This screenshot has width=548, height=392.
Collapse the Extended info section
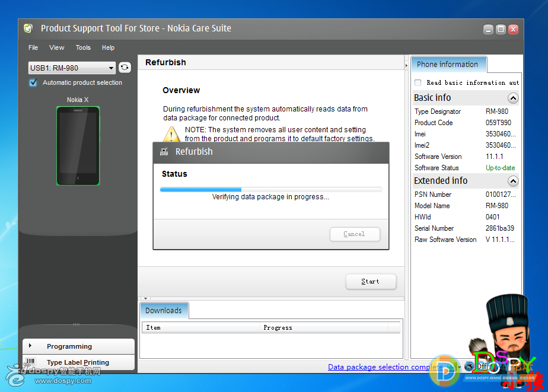click(x=513, y=181)
